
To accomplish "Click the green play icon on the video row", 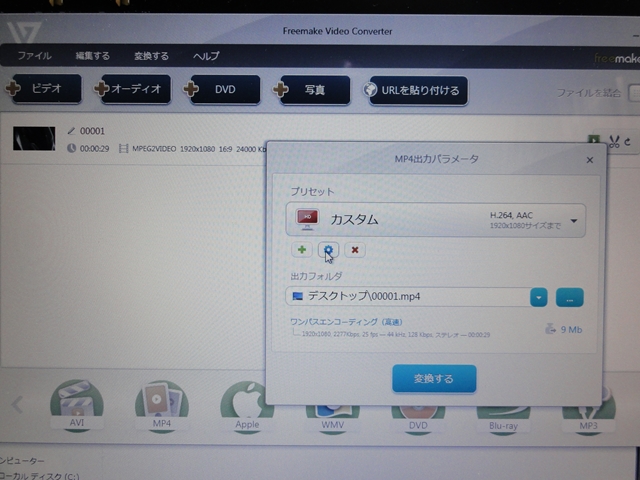I will 594,139.
